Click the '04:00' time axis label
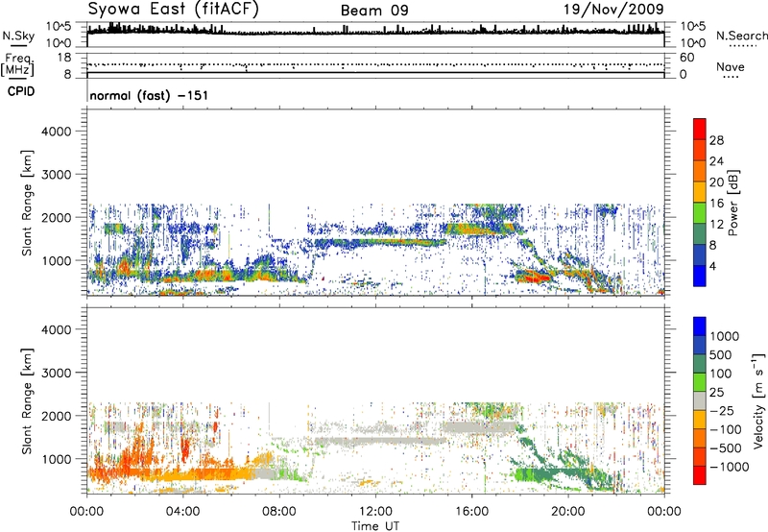This screenshot has height=532, width=768. (182, 512)
